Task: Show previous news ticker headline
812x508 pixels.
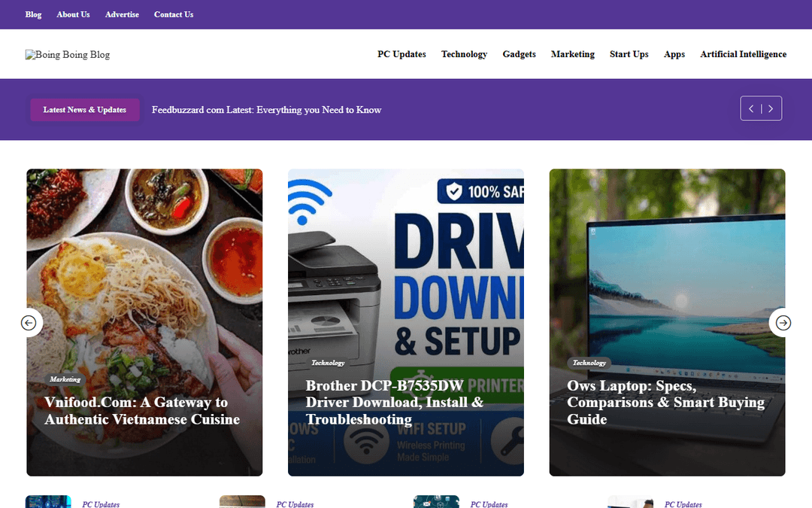Action: click(x=751, y=109)
